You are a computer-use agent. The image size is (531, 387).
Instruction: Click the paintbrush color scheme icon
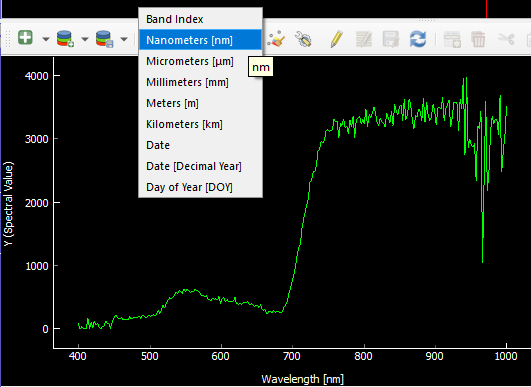[276, 39]
